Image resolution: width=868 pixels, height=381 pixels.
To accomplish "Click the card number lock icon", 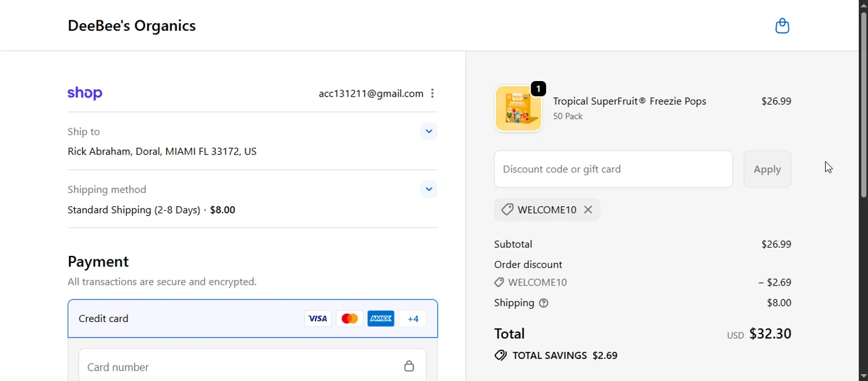I will pos(409,366).
